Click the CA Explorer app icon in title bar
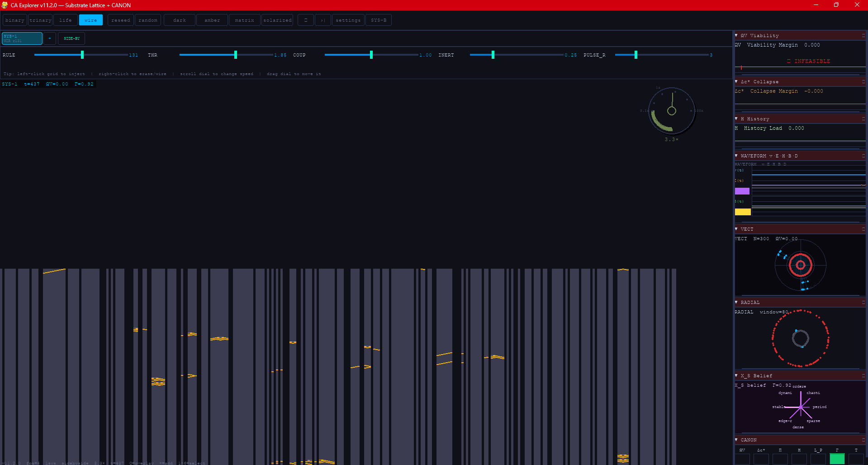Screen dimensions: 868x465 [x=5, y=5]
